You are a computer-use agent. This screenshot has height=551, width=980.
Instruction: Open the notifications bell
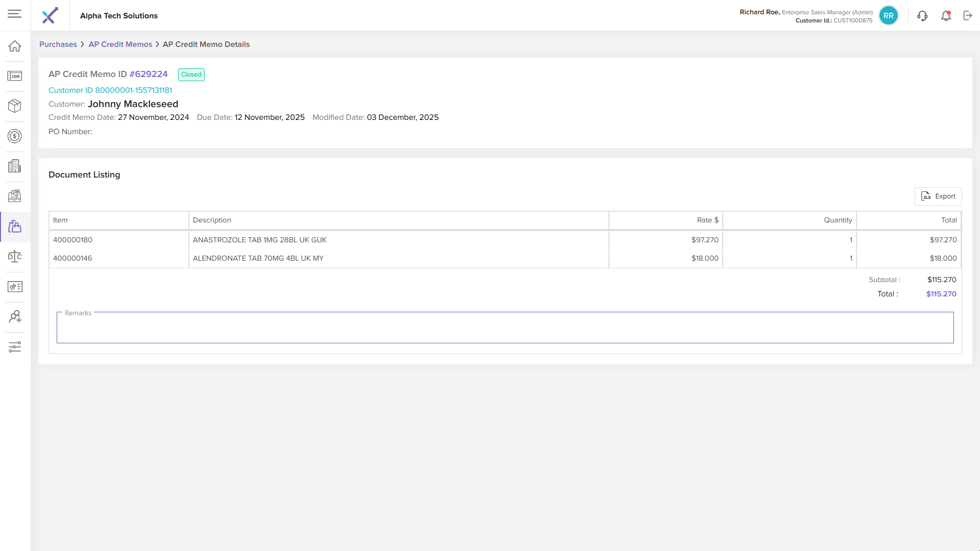coord(946,16)
